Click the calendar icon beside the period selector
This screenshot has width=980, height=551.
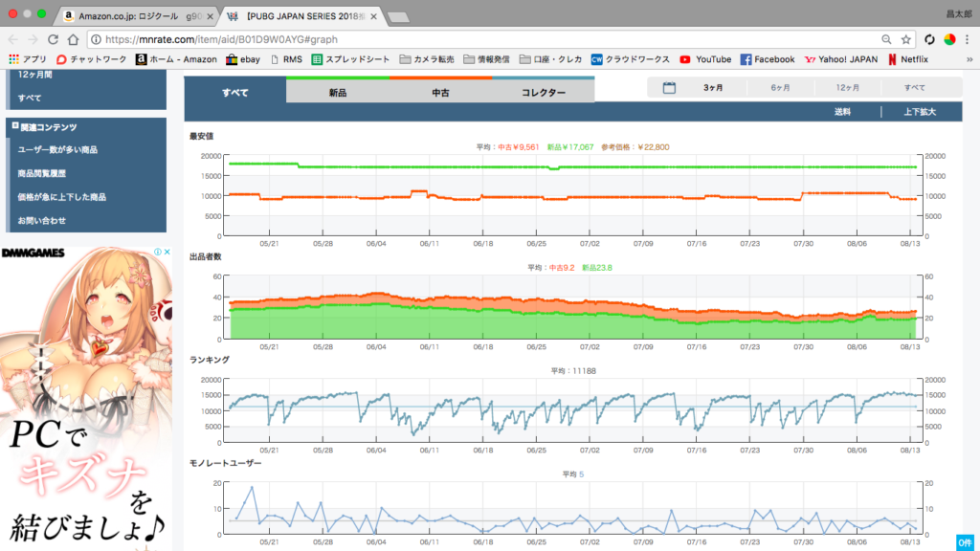(669, 87)
